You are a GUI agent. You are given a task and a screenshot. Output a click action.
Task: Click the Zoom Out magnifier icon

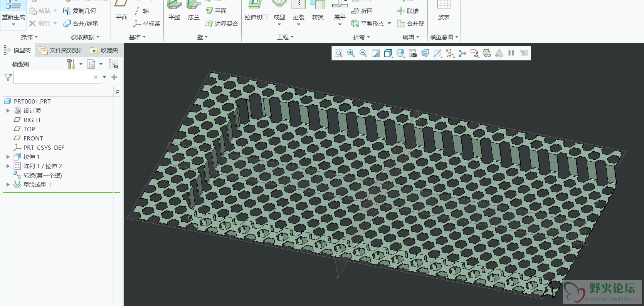[x=363, y=53]
